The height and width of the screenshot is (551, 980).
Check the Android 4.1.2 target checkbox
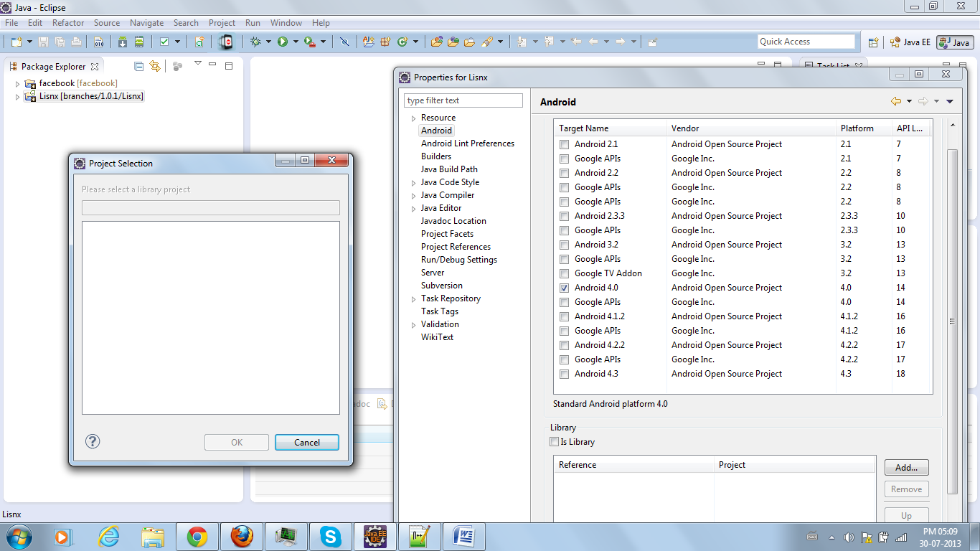(x=564, y=316)
